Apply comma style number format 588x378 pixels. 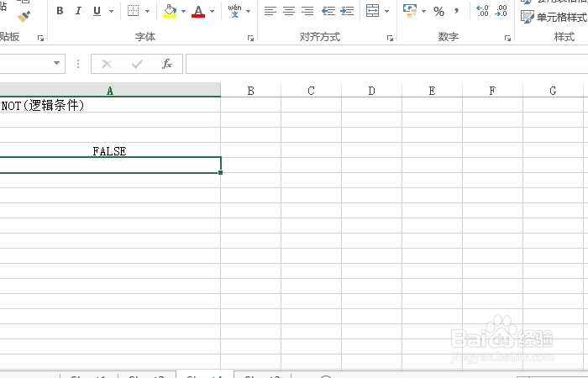click(456, 10)
